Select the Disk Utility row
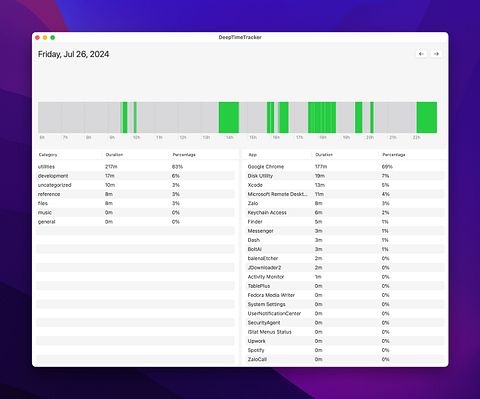Viewport: 480px width, 399px height. 345,176
